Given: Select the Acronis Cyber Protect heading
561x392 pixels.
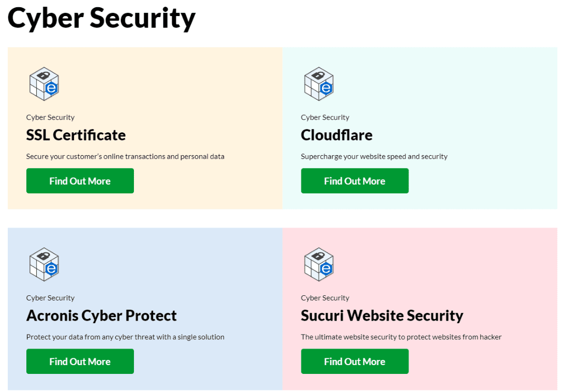Looking at the screenshot, I should pos(101,316).
